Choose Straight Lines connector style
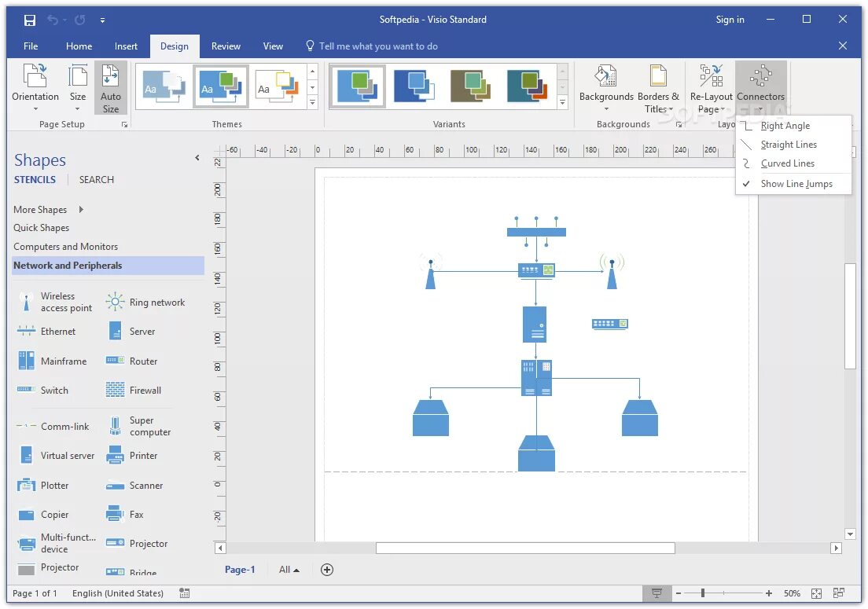This screenshot has width=868, height=609. point(793,145)
